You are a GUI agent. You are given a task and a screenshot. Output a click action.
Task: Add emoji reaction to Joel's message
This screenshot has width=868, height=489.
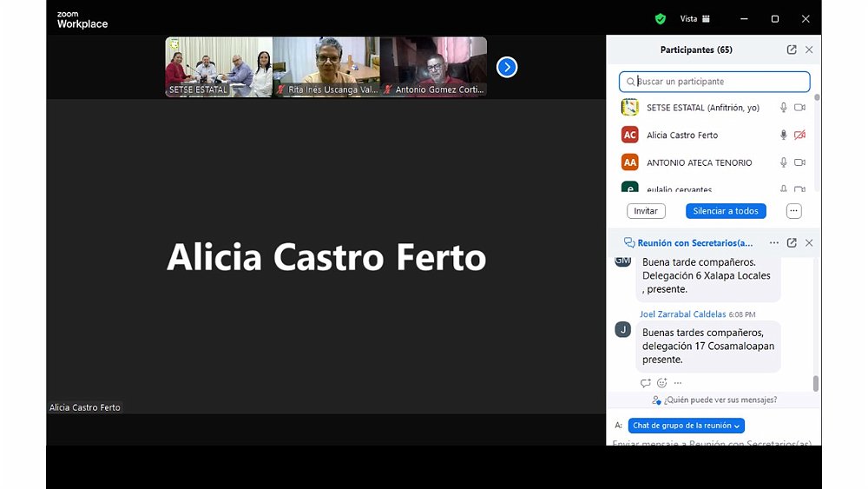pos(661,383)
